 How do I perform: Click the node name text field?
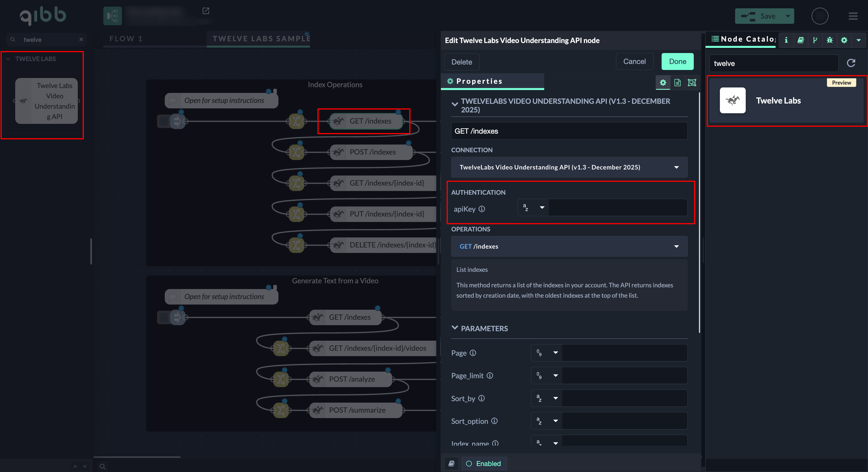click(x=569, y=131)
